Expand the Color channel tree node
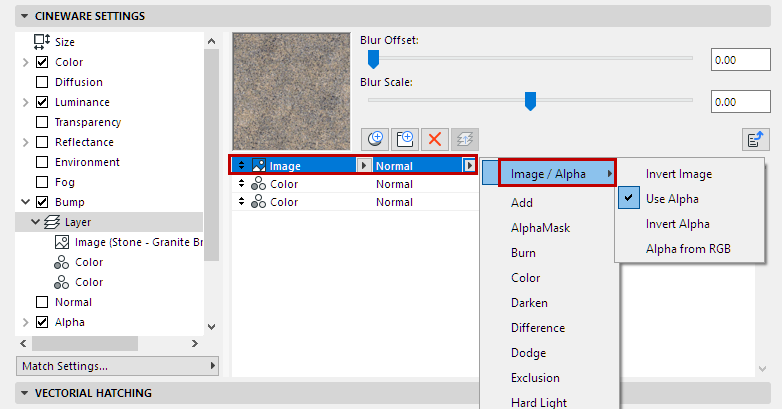The image size is (782, 409). pos(25,62)
